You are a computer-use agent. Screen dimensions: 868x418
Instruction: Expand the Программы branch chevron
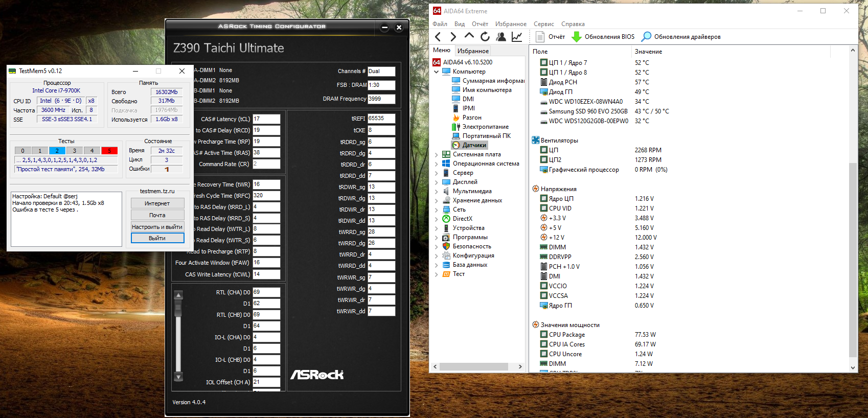pyautogui.click(x=436, y=237)
